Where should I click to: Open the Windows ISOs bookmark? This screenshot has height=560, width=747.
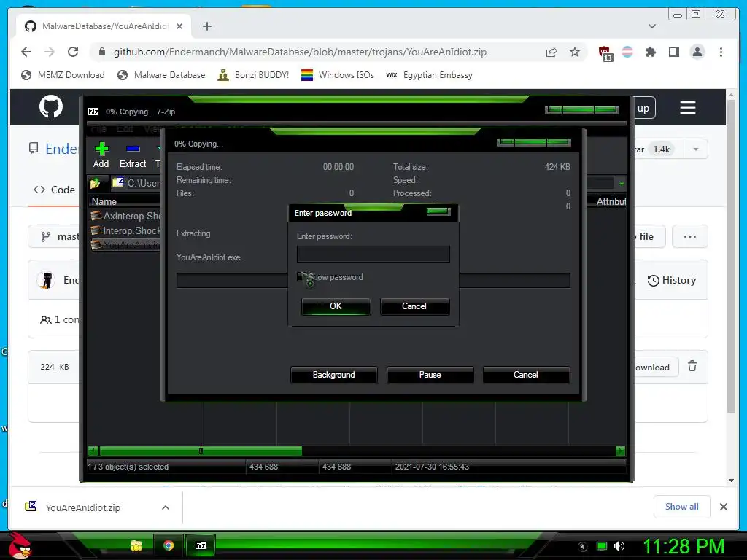point(338,75)
